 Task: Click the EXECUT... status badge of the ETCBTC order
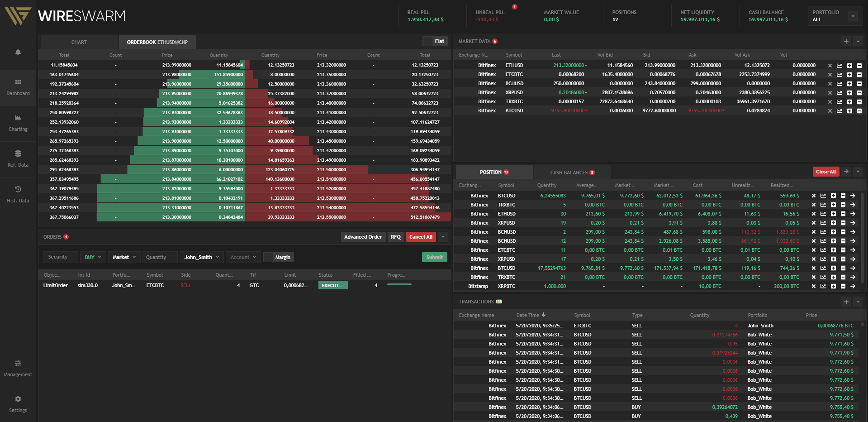tap(333, 285)
